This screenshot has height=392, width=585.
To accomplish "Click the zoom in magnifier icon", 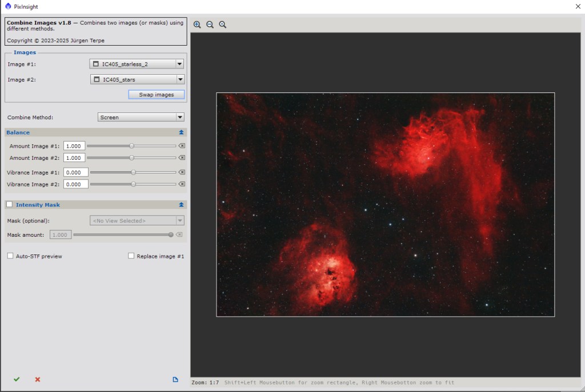I will pyautogui.click(x=197, y=25).
